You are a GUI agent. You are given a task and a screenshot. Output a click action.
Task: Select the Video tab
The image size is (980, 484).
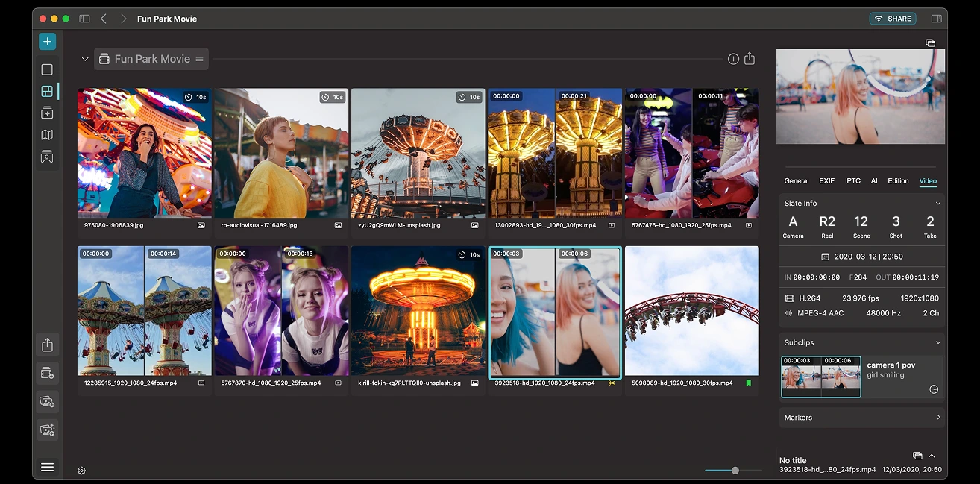point(928,181)
